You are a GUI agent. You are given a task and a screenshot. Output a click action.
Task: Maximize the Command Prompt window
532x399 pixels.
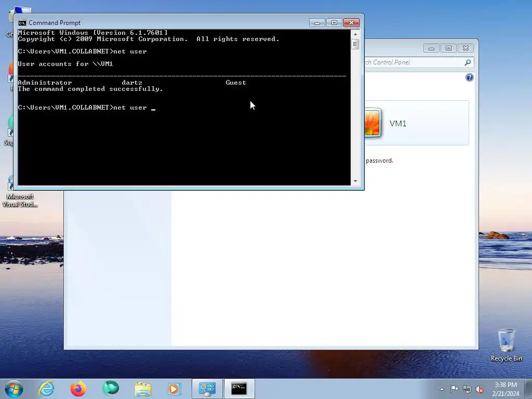[x=334, y=23]
